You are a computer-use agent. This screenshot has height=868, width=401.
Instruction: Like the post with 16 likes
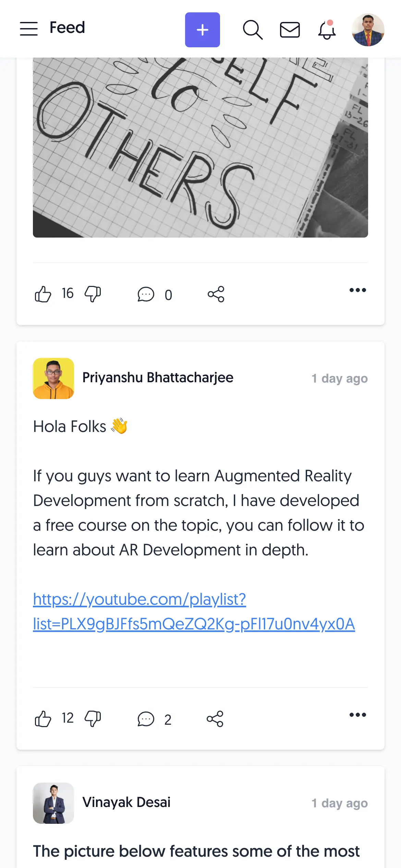43,294
